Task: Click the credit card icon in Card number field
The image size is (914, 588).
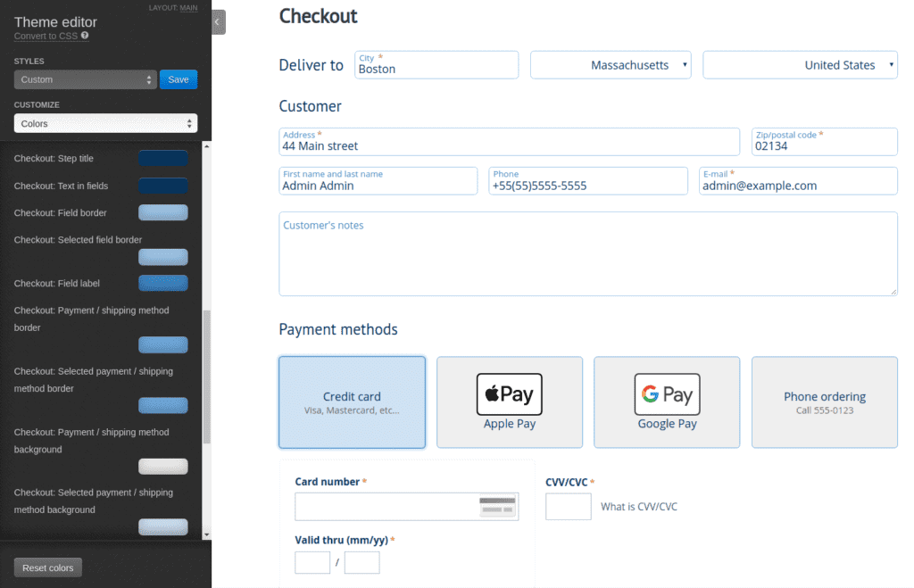Action: tap(497, 506)
